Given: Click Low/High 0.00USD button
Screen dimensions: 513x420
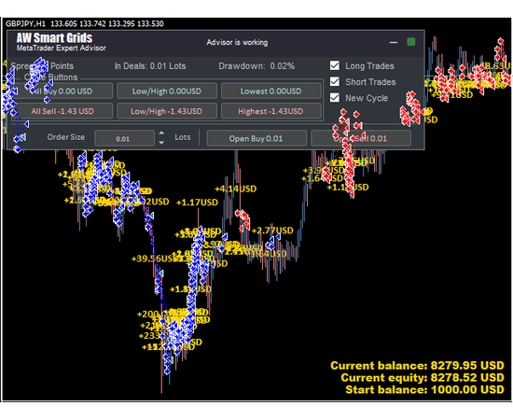Looking at the screenshot, I should [x=167, y=91].
